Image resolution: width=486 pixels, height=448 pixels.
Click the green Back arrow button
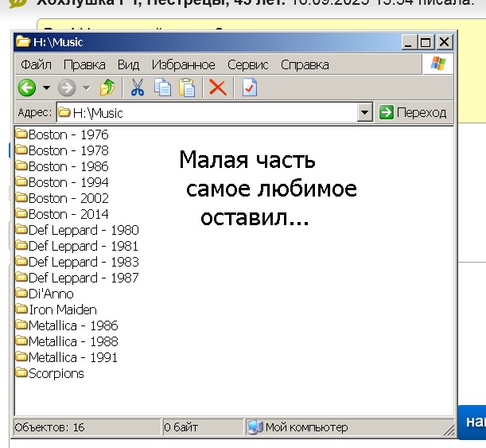click(x=27, y=88)
